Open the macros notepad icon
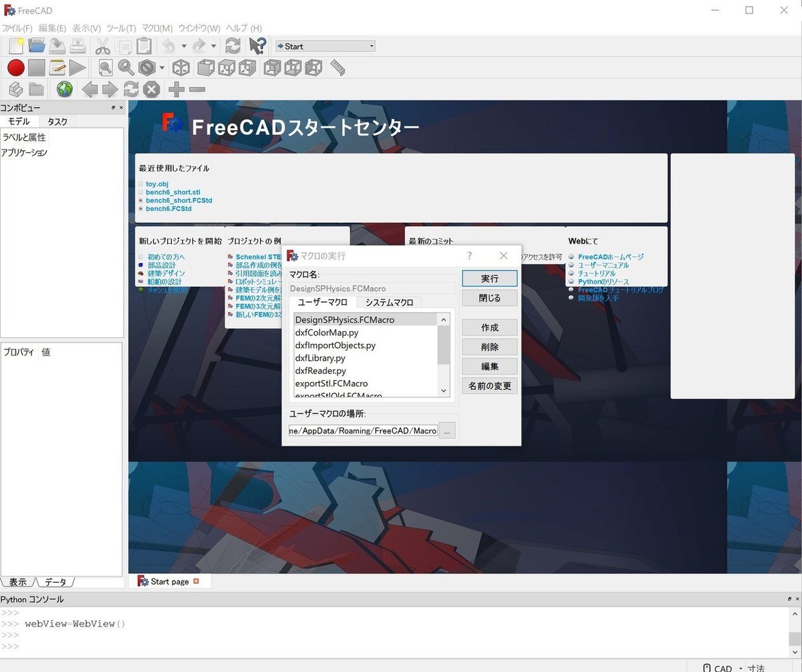The height and width of the screenshot is (672, 802). 57,67
